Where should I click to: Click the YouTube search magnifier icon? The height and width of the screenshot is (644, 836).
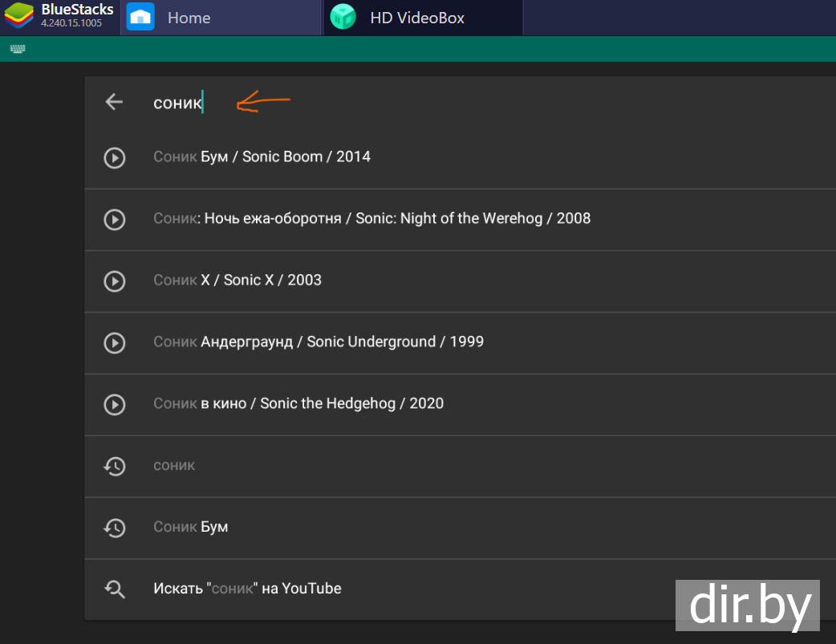pos(115,589)
